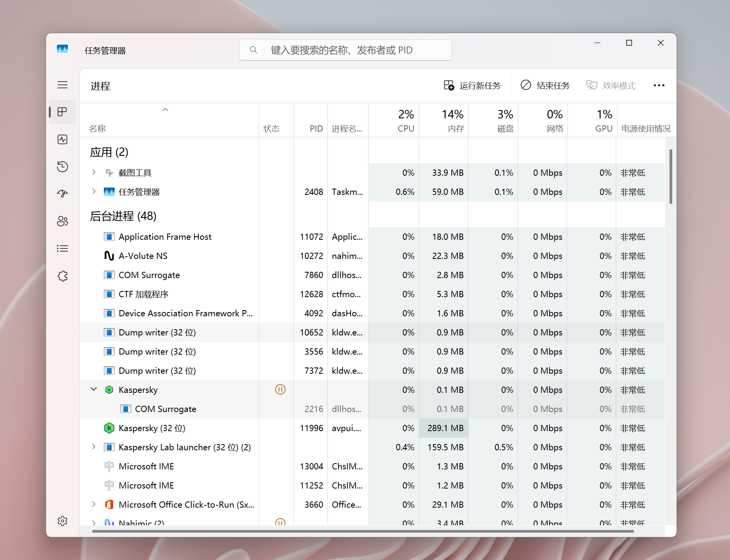Click the horizontal scrollbar at bottom
This screenshot has width=730, height=560.
(x=363, y=531)
